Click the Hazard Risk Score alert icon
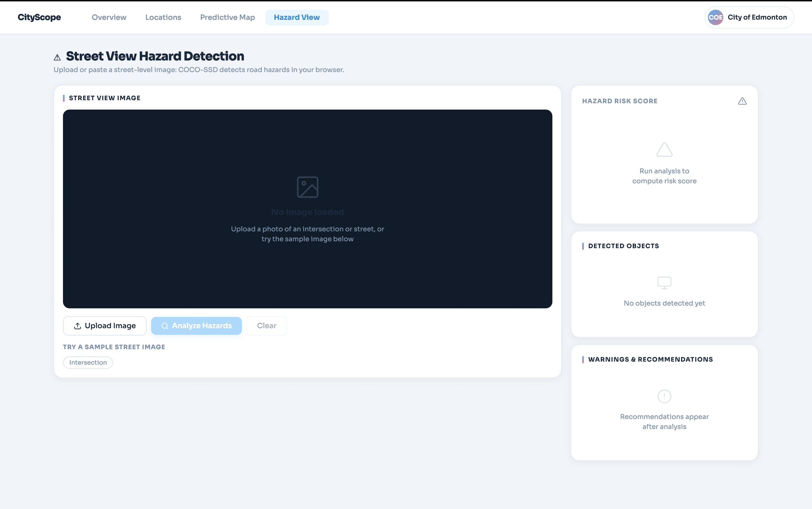 tap(742, 101)
